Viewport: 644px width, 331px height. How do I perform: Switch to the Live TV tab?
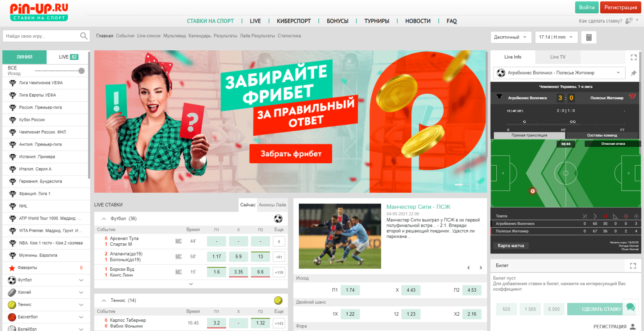coord(558,57)
